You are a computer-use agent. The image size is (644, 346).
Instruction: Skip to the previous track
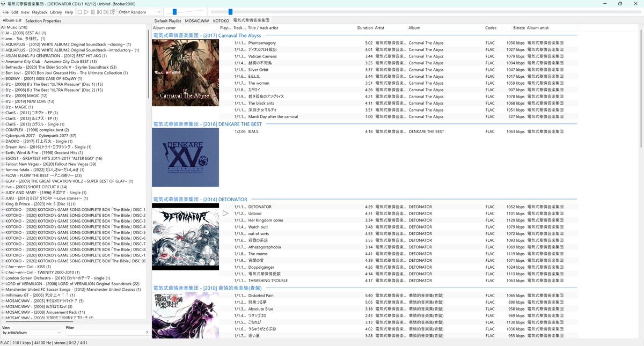coord(99,12)
